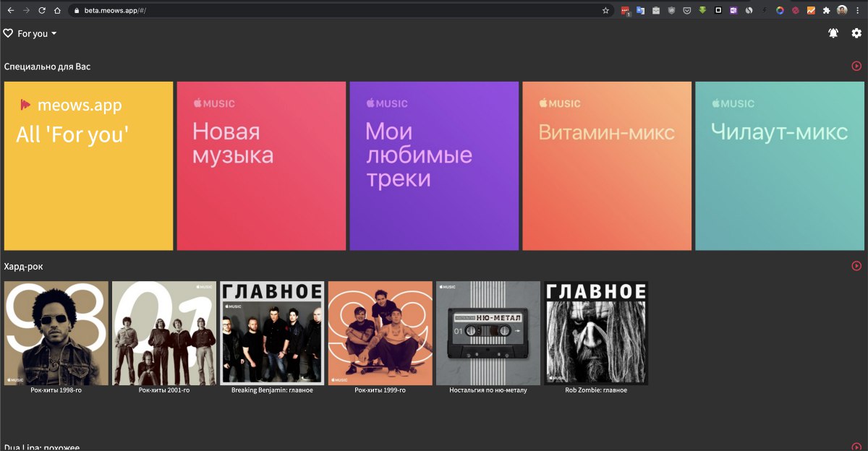Open the multicolor ring extension icon
The image size is (868, 451).
(x=780, y=11)
